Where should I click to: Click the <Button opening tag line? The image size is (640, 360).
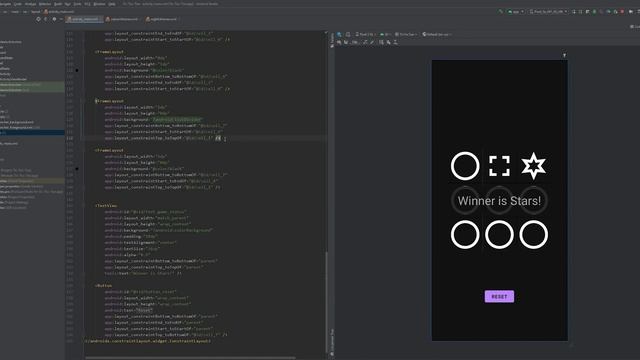[x=103, y=286]
